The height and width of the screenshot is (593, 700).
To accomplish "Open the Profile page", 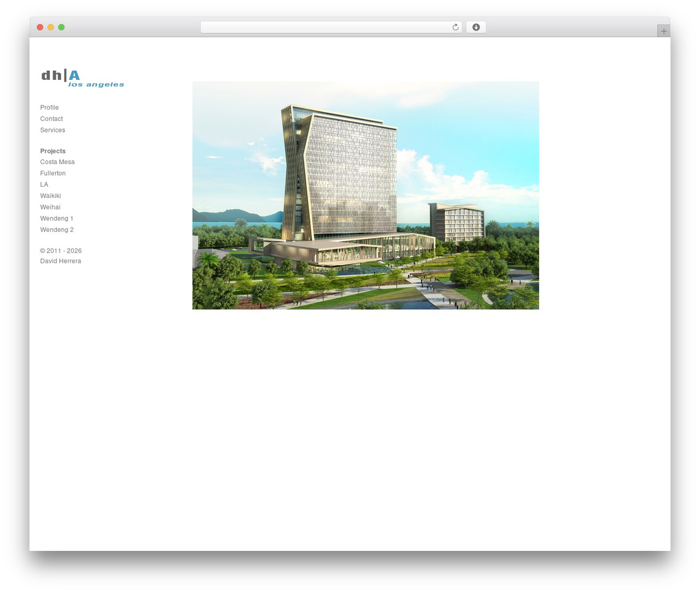I will click(49, 108).
